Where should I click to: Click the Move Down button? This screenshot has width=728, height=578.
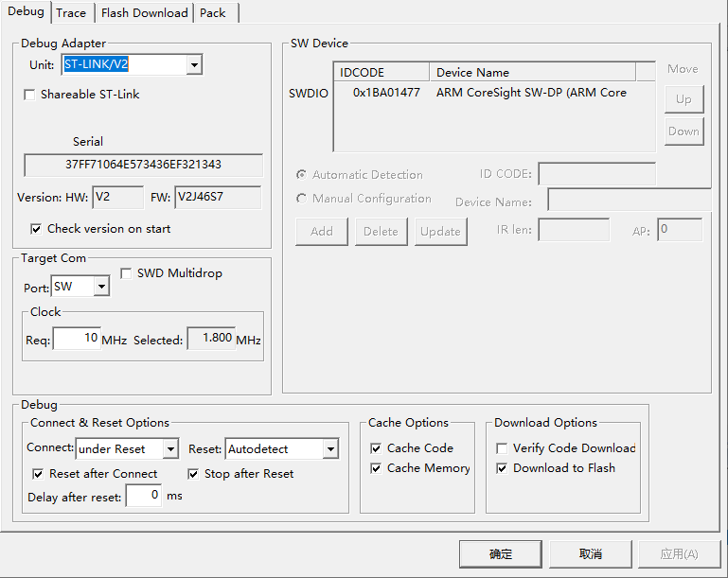point(684,131)
